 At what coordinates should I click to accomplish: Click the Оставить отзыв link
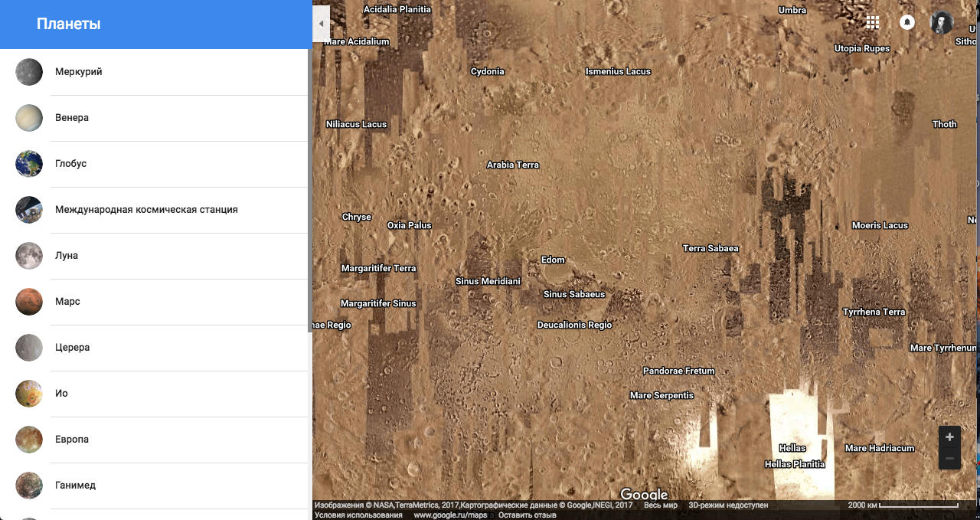[x=528, y=515]
